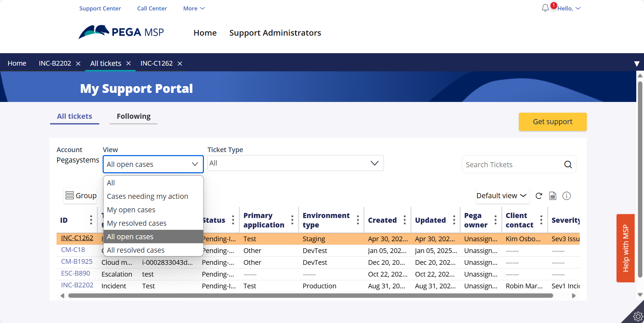Open the notifications bell icon
Image resolution: width=644 pixels, height=323 pixels.
coord(545,8)
